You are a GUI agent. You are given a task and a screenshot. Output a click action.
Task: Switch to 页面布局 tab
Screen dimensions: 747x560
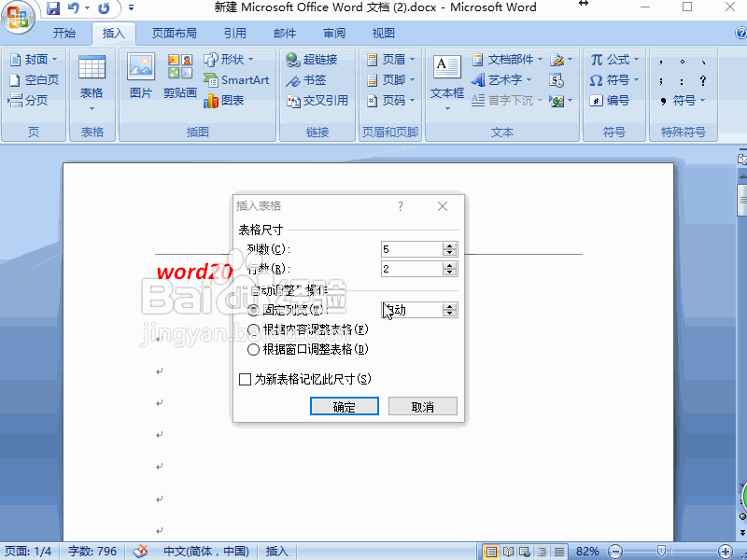point(174,34)
